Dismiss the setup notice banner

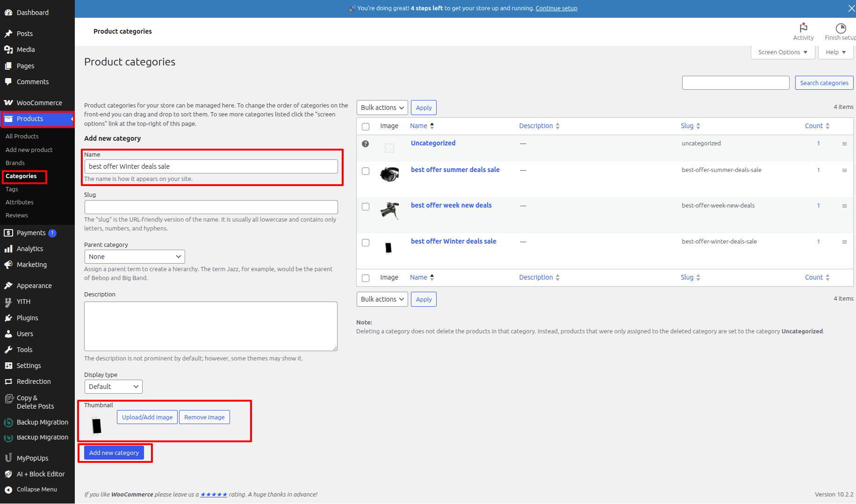[x=851, y=8]
